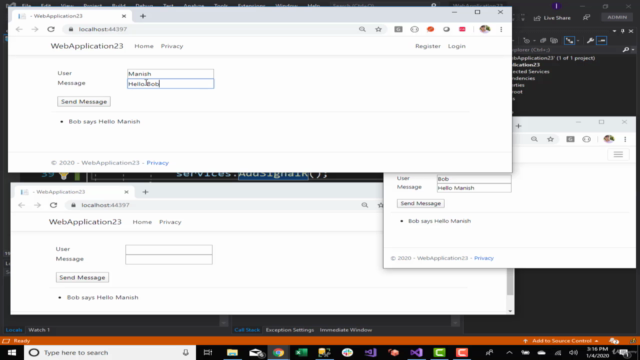Close WebApplication23 tab in top browser

(124, 16)
